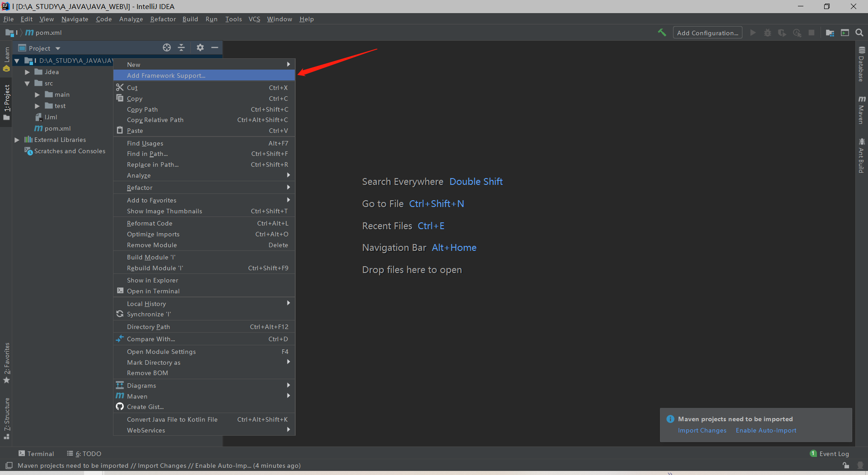The image size is (868, 475).
Task: Click Enable Auto-Import link
Action: click(766, 430)
